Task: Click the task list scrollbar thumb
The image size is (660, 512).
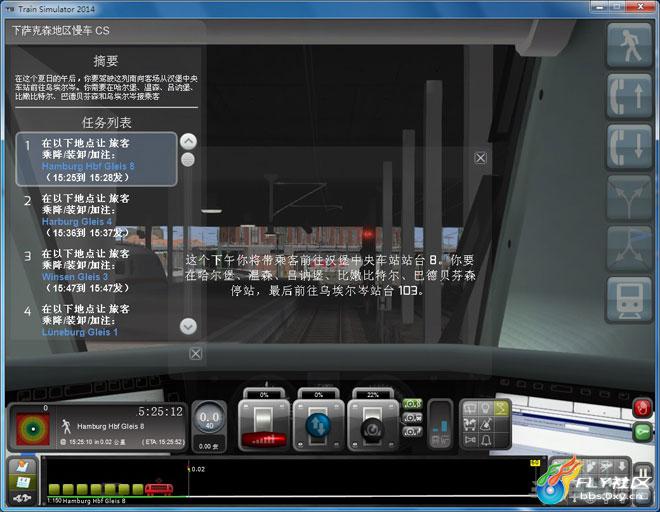Action: (x=188, y=160)
